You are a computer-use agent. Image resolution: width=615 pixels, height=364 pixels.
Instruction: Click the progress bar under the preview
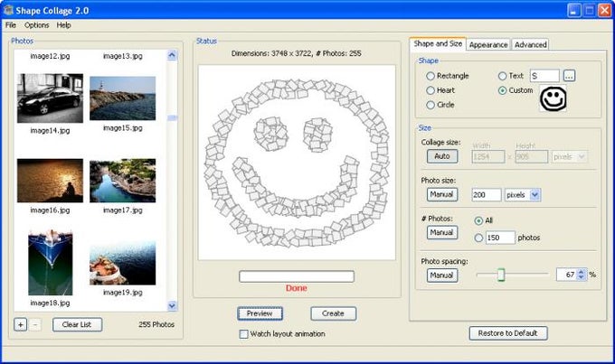point(297,276)
